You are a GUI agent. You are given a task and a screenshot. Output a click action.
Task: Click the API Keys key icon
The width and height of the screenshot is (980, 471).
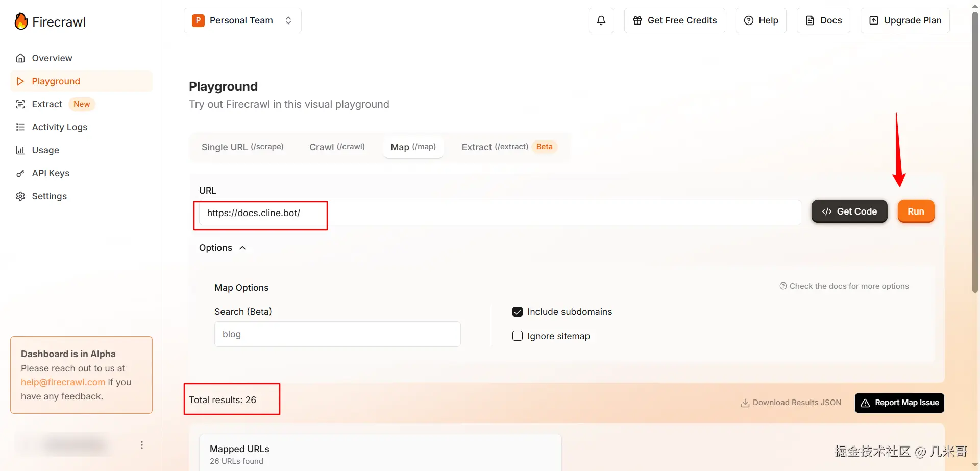tap(20, 173)
